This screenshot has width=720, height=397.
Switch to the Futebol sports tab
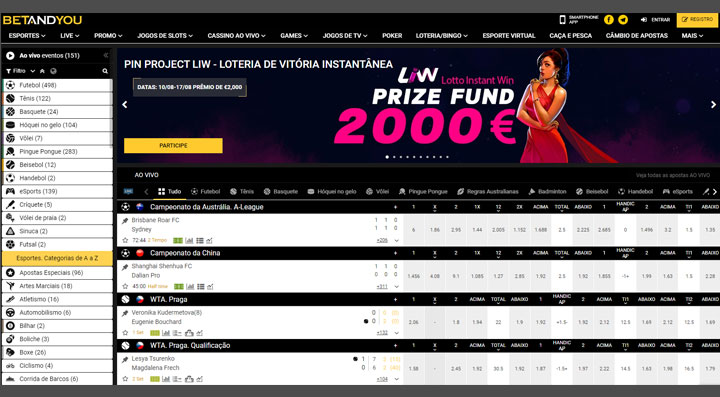[x=205, y=192]
